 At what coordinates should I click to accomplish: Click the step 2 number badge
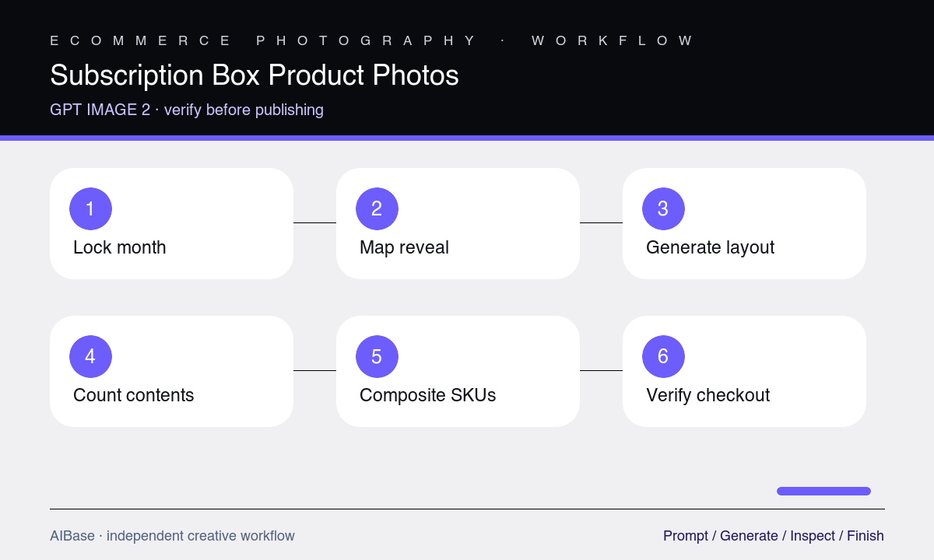point(377,208)
